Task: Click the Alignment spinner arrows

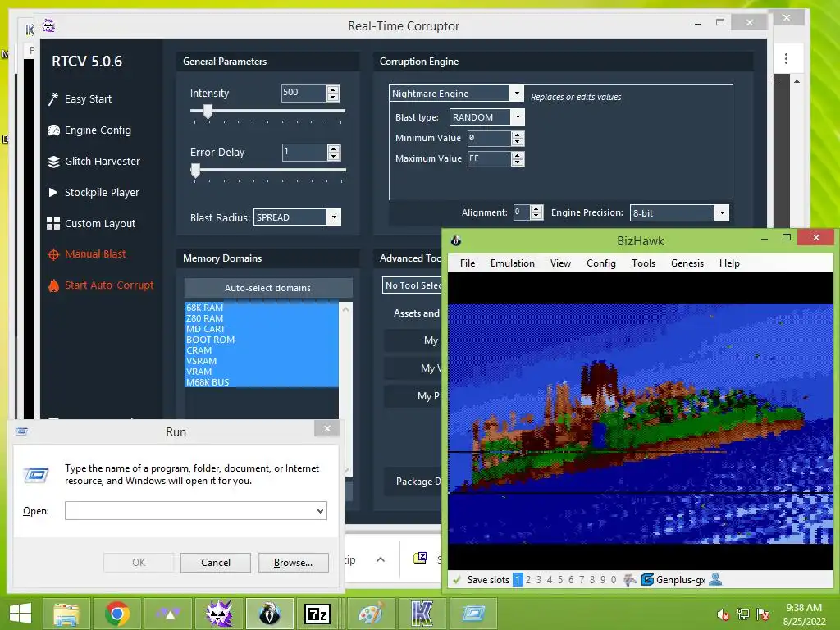Action: (536, 212)
